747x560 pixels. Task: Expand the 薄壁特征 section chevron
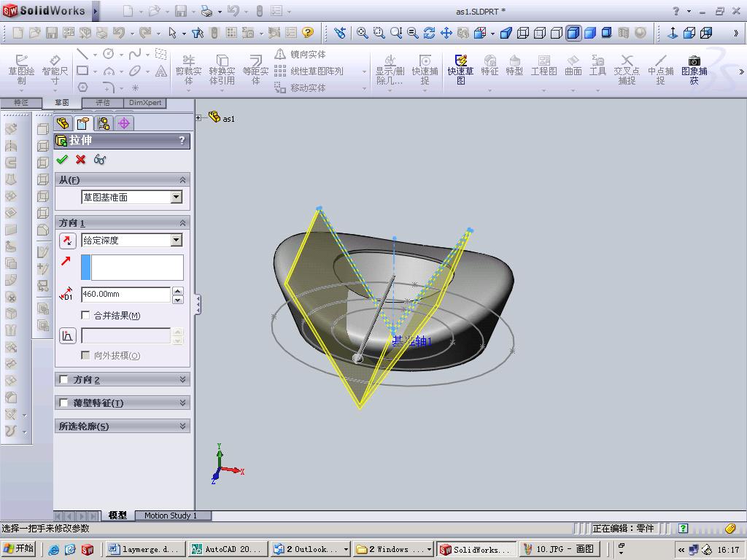coord(182,402)
